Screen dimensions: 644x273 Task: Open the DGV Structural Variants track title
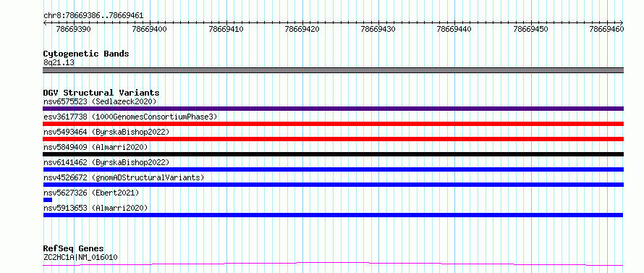(x=101, y=93)
